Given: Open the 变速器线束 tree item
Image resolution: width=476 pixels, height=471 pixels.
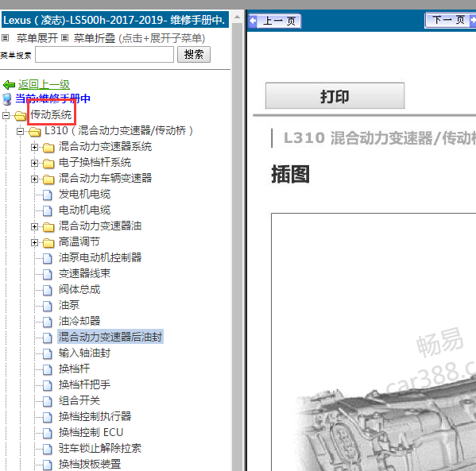Looking at the screenshot, I should point(84,273).
